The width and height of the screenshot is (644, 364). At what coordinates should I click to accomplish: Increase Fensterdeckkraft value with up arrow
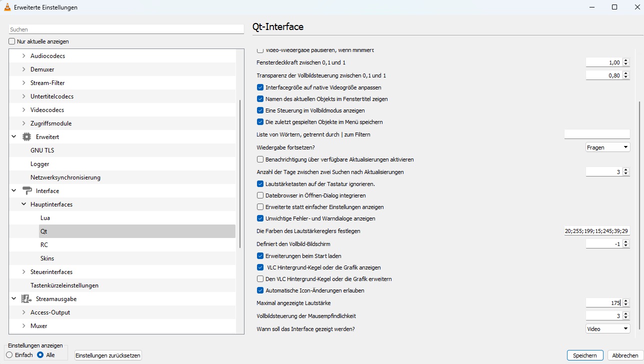(626, 60)
